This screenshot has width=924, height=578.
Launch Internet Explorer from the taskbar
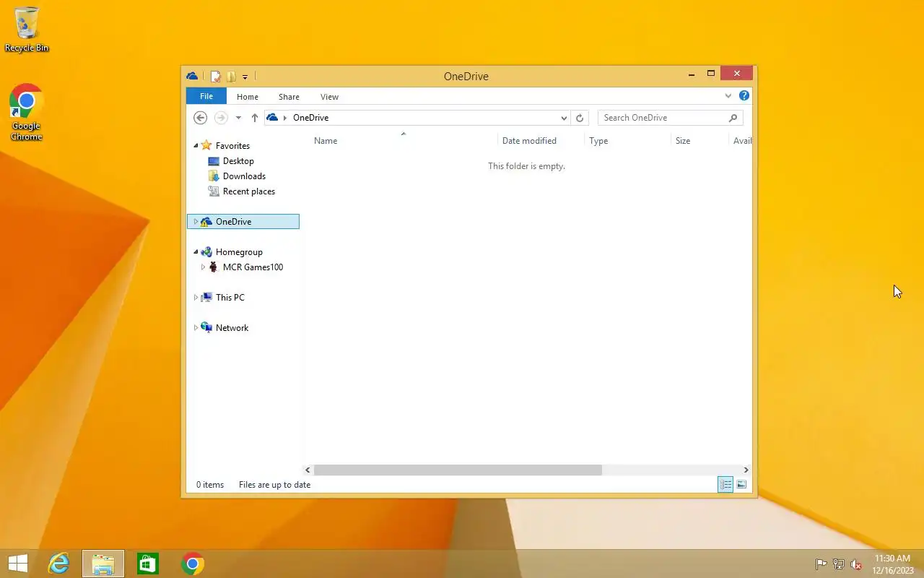coord(58,564)
